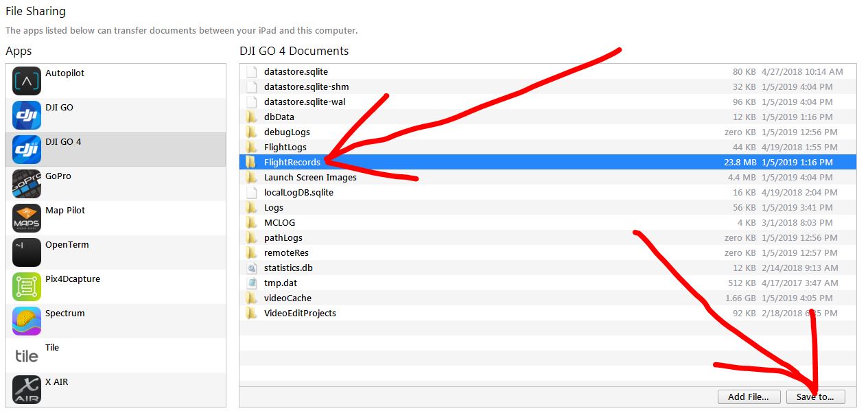Click the Logs folder icon
Screen dimensions: 868x413
coord(251,207)
